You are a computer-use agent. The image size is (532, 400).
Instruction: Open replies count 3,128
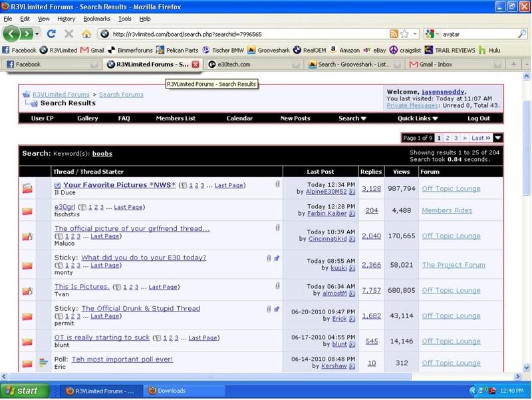371,188
